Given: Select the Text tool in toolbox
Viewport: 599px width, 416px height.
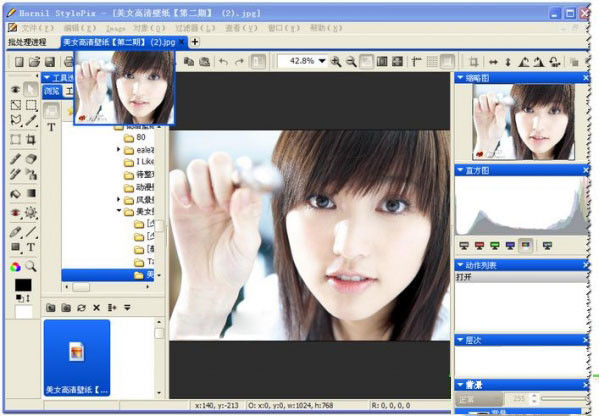Looking at the screenshot, I should pos(31,247).
